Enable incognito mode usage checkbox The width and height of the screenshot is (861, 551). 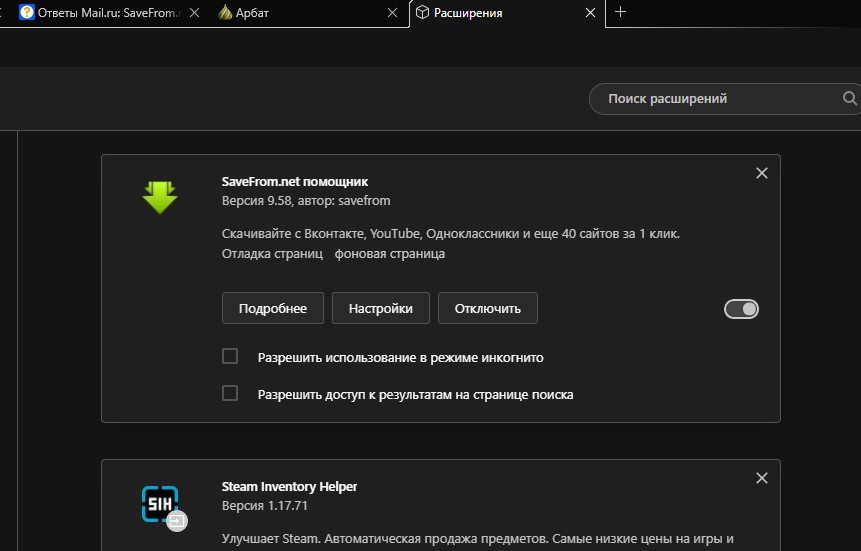[x=230, y=356]
